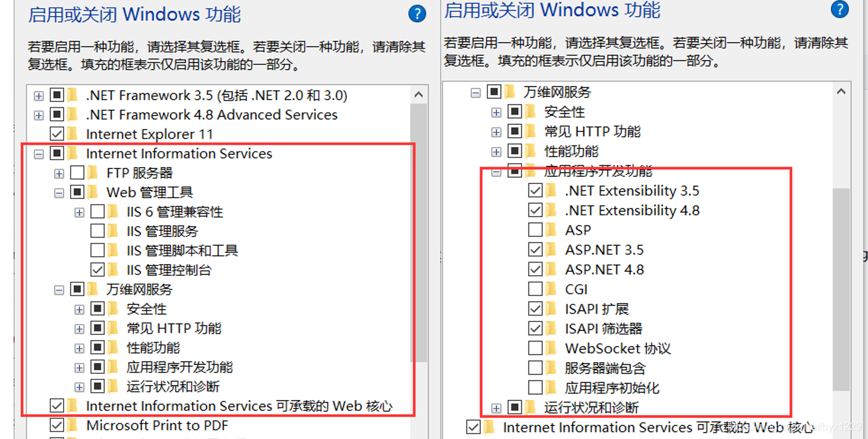Uncheck ISAPI 筛选器 checkbox
Image resolution: width=868 pixels, height=439 pixels.
coord(536,328)
